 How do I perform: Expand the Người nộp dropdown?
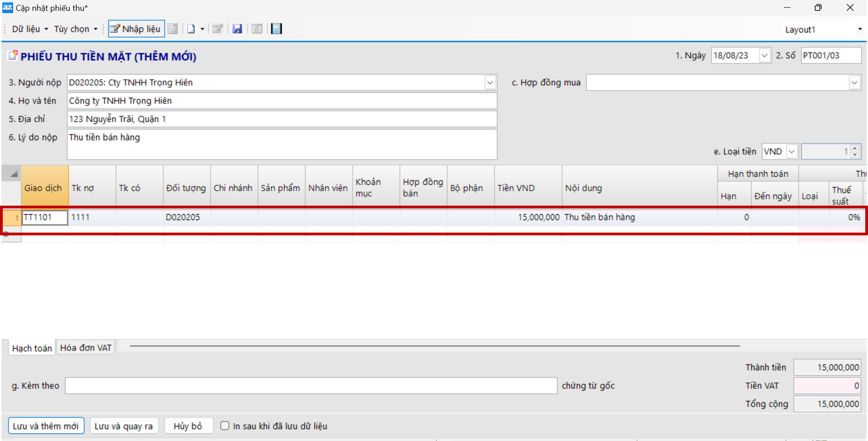[x=490, y=83]
